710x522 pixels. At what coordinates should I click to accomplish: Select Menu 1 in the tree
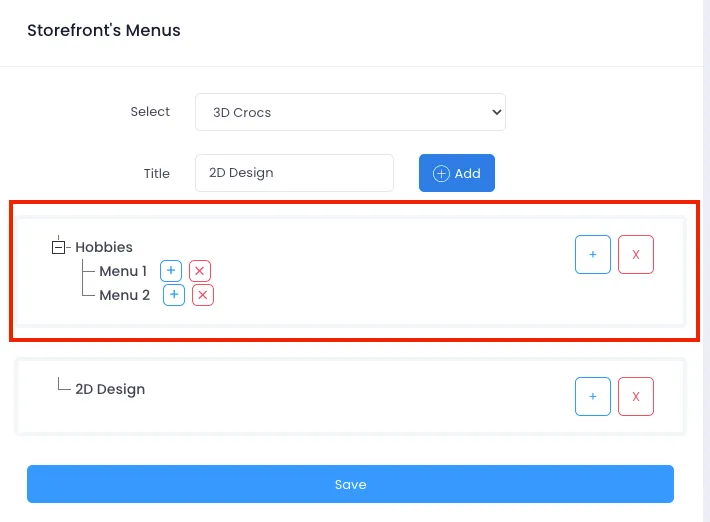pos(123,271)
